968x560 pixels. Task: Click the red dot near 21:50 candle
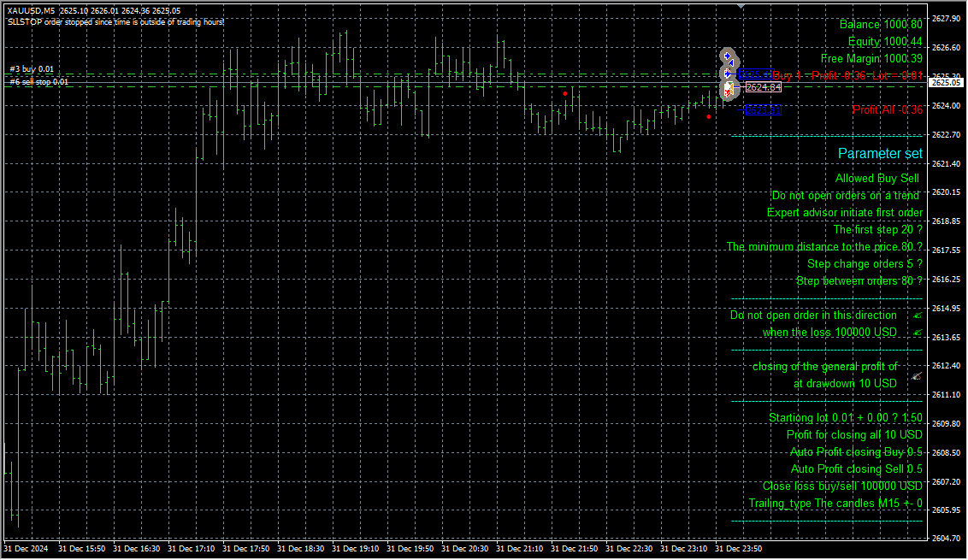(565, 93)
